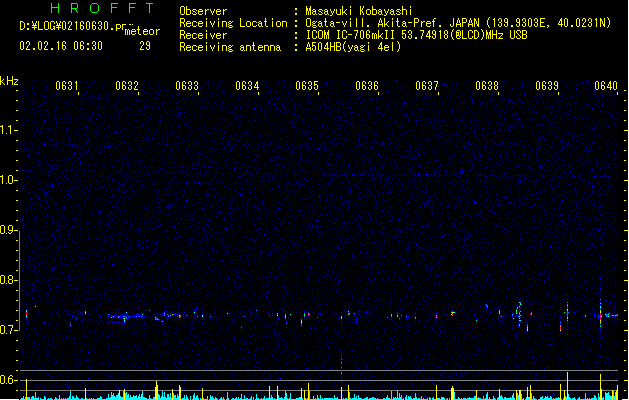Viewport: 629px width, 400px height.
Task: Click the tallest yellow intensity spike near 0639
Action: pyautogui.click(x=567, y=385)
